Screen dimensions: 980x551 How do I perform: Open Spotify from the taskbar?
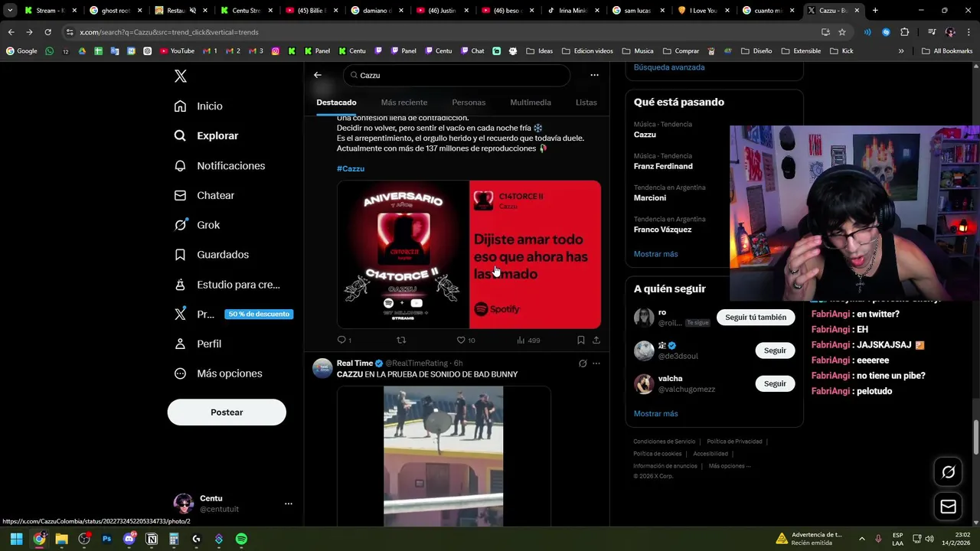(x=241, y=539)
